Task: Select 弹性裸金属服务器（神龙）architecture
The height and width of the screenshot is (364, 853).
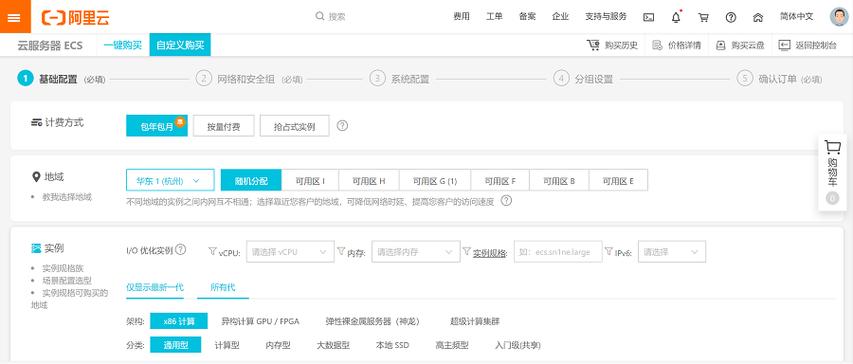Action: tap(373, 321)
